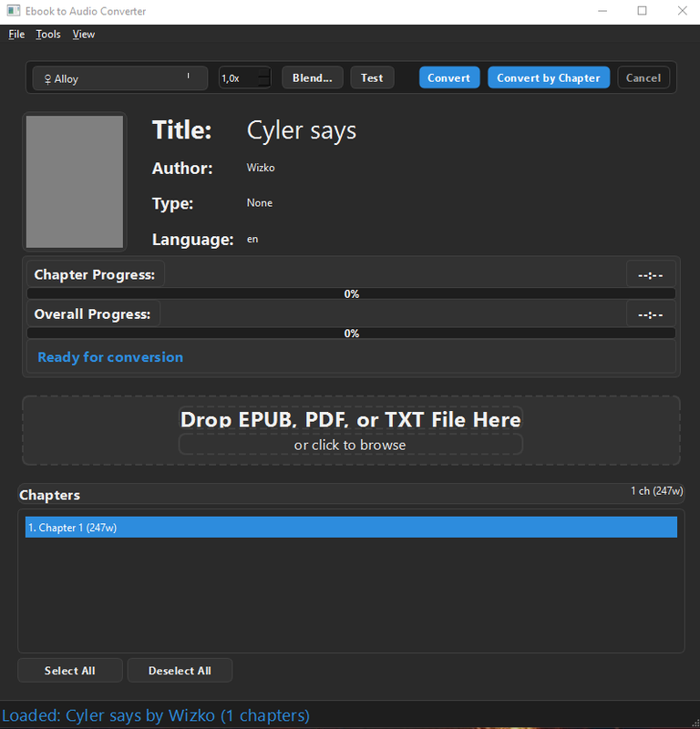The width and height of the screenshot is (700, 729).
Task: Click the Overall Progress bar
Action: [x=351, y=334]
